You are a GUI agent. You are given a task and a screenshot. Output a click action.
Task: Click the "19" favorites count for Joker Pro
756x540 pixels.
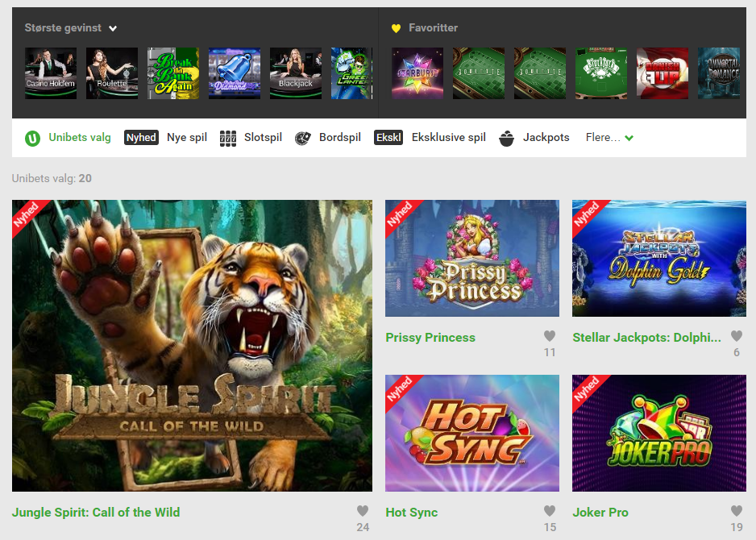pos(736,527)
